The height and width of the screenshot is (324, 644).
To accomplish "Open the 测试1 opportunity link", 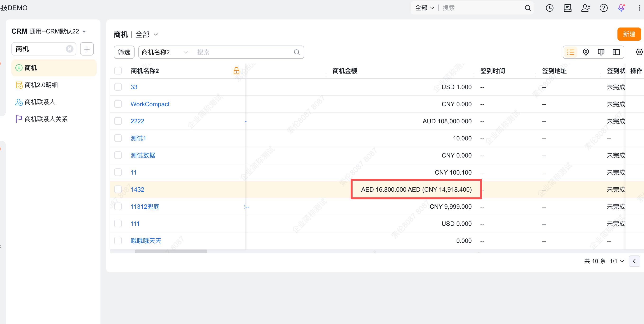I will 138,138.
